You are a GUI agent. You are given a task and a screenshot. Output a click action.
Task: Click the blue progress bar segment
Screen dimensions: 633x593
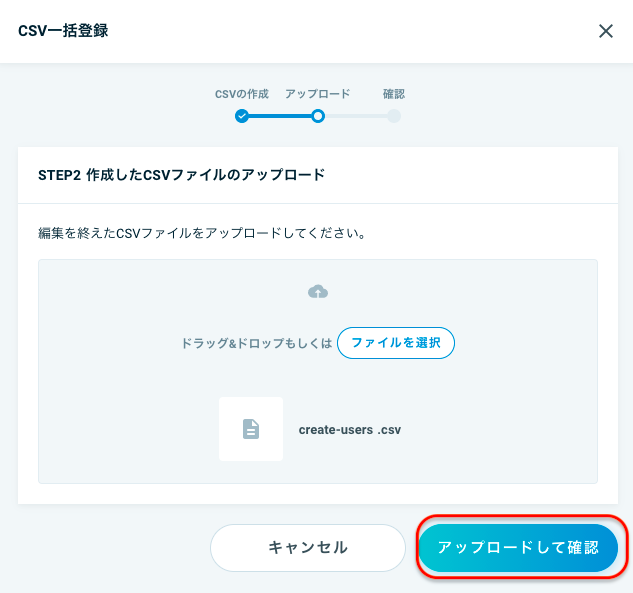[280, 116]
